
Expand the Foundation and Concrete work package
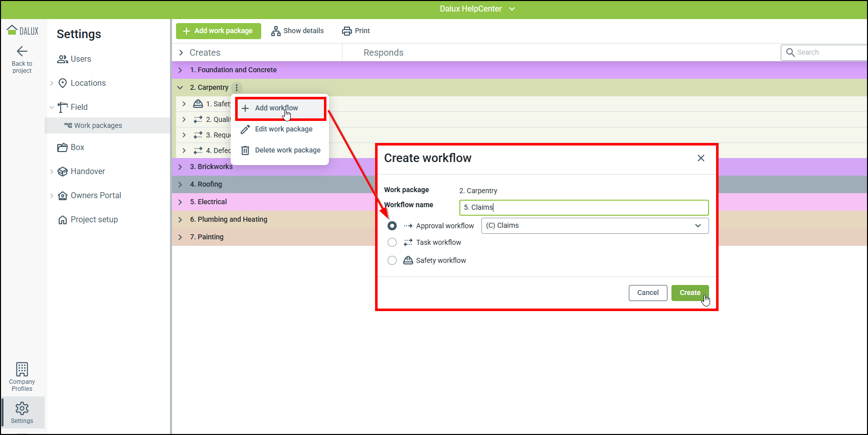(x=181, y=70)
